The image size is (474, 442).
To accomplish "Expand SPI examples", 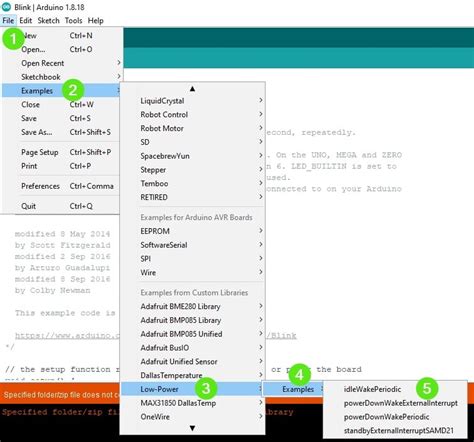I will [x=193, y=259].
